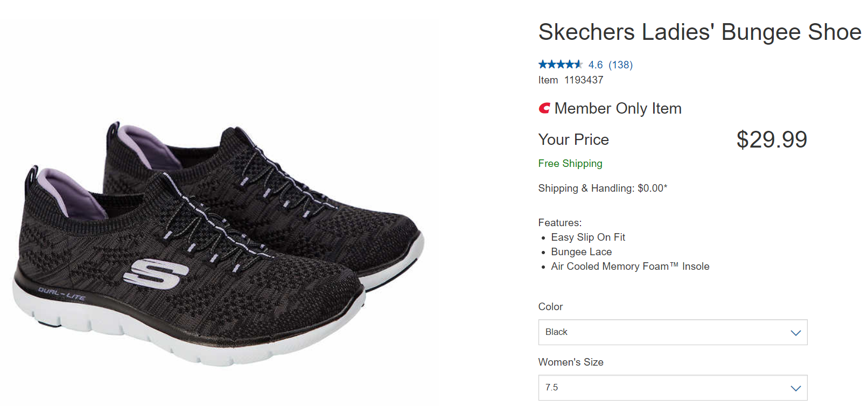Click the green Free Shipping text

570,164
